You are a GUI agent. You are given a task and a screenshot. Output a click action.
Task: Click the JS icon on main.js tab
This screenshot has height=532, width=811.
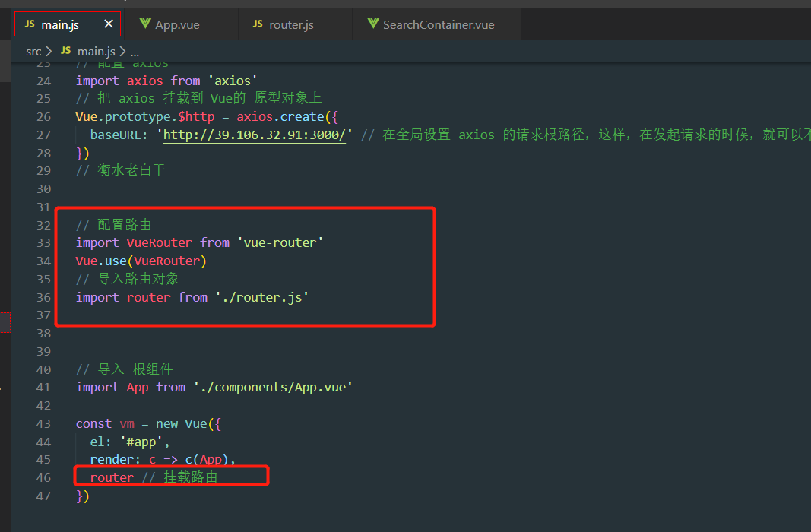(30, 24)
